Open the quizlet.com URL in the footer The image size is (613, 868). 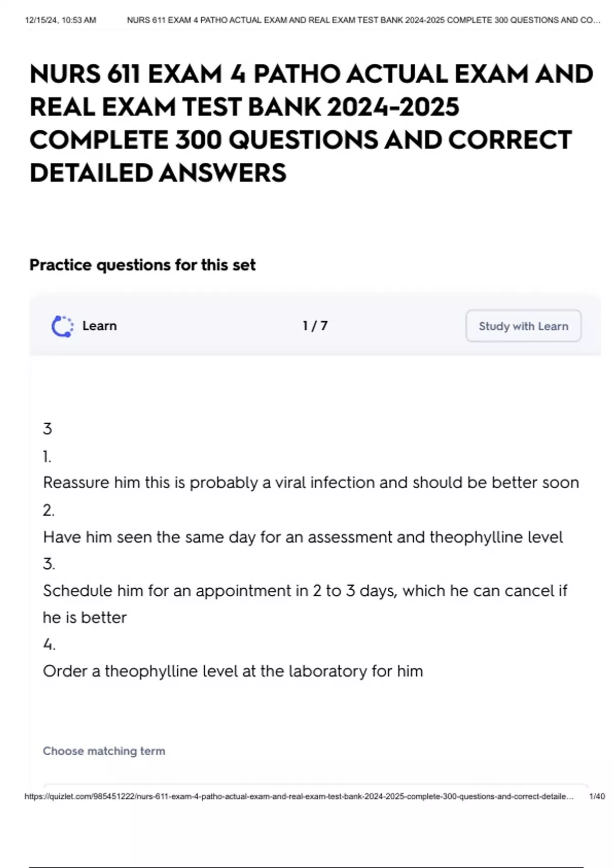[x=299, y=797]
